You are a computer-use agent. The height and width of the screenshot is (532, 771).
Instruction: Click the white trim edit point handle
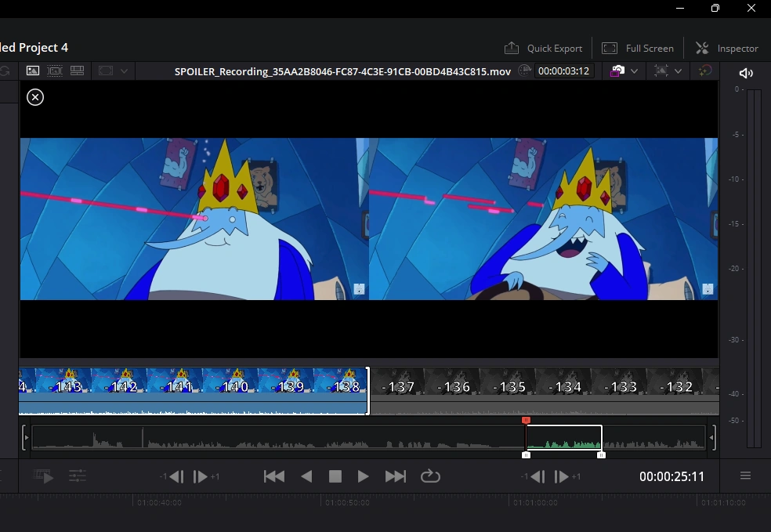point(368,391)
